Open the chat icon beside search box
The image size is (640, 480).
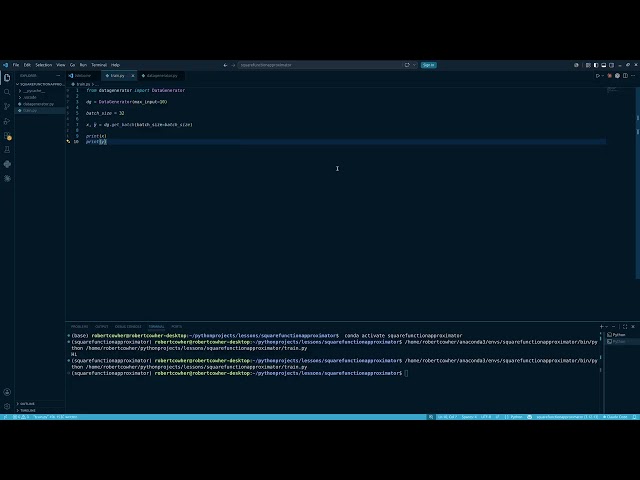tap(407, 65)
